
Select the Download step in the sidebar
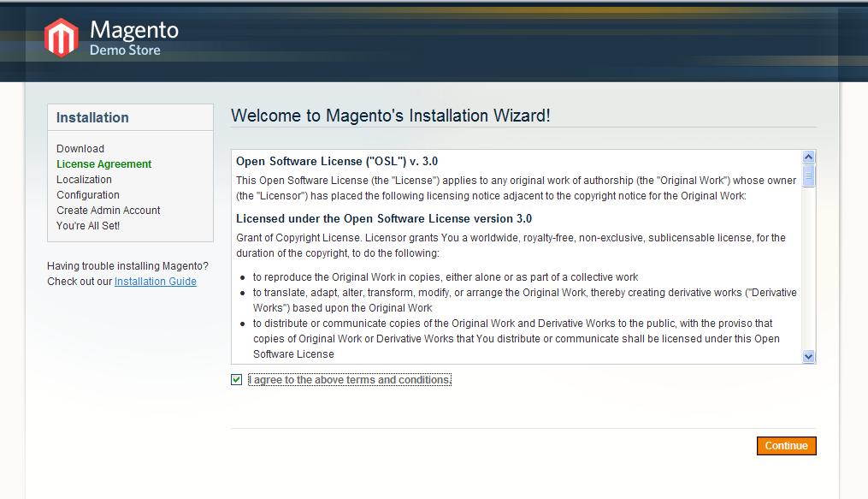[80, 149]
